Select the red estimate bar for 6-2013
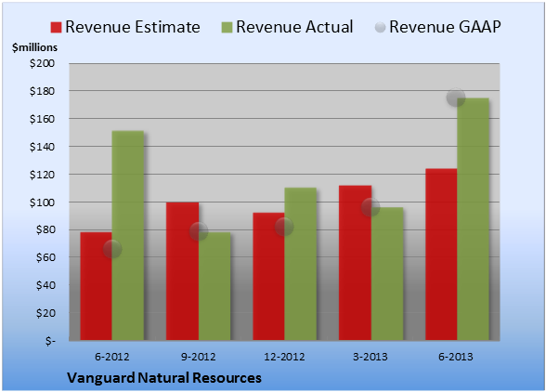This screenshot has height=392, width=546. (441, 255)
